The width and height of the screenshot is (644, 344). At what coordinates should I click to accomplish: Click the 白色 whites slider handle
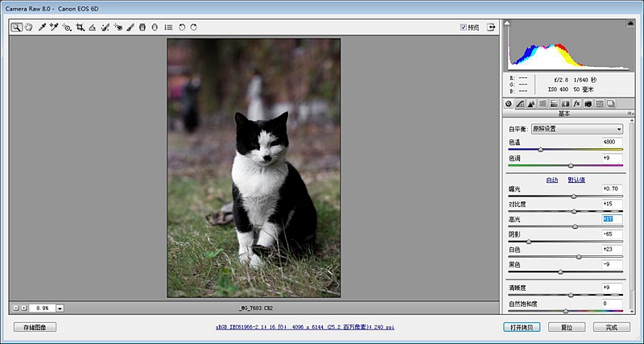pos(579,257)
